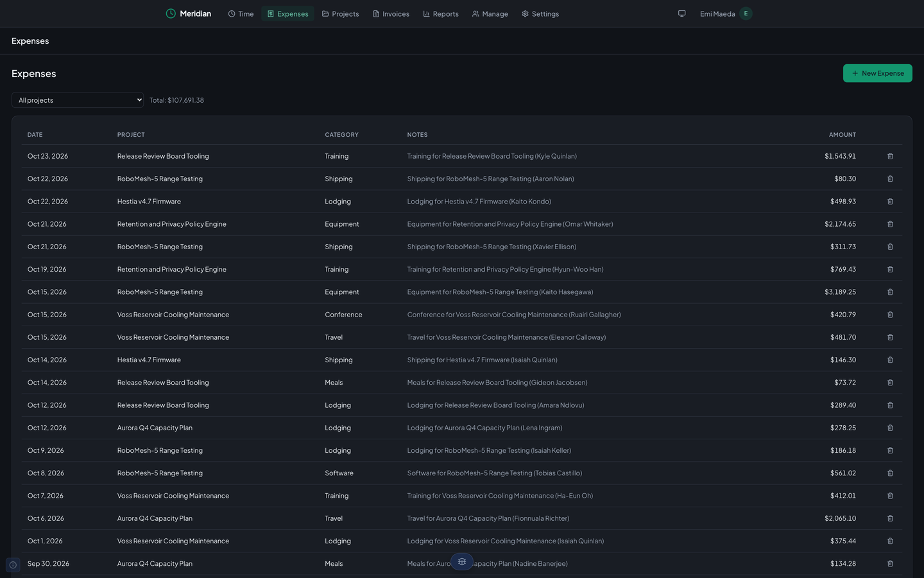Click note mentioning Kaito Kondo
The height and width of the screenshot is (578, 924).
(479, 201)
